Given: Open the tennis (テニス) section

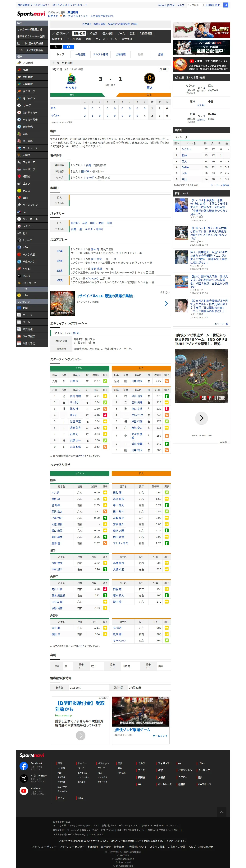Looking at the screenshot, I should coord(32,191).
